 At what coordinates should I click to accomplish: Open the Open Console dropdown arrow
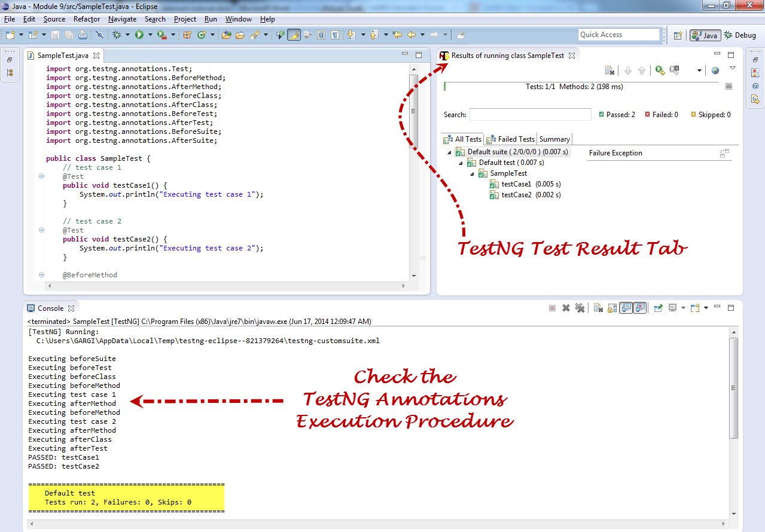(706, 308)
